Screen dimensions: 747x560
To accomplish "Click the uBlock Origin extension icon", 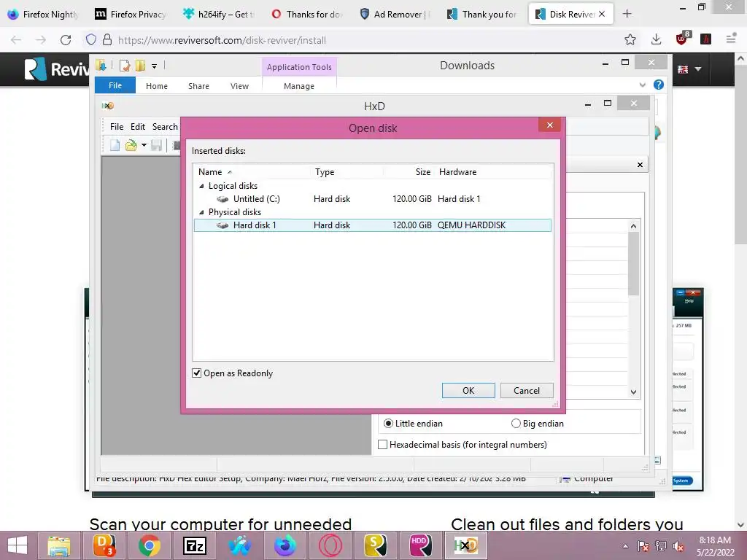I will (682, 39).
